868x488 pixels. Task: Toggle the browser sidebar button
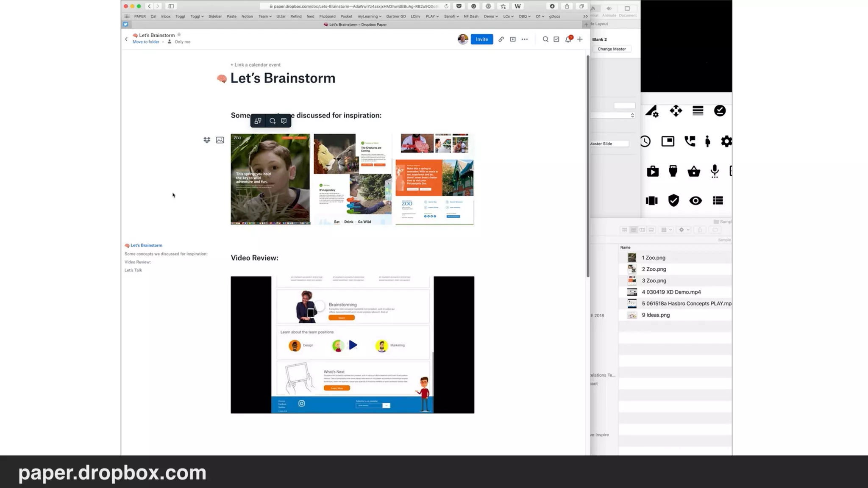point(171,6)
